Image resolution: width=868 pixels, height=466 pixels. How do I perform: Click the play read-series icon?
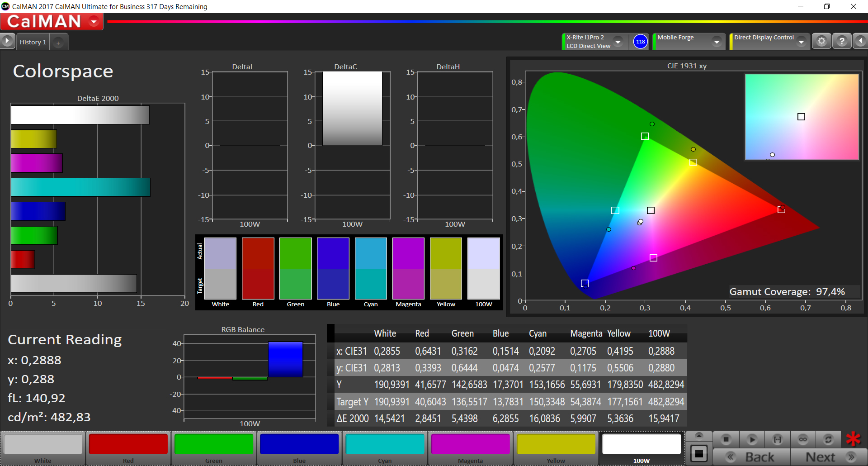coord(752,439)
